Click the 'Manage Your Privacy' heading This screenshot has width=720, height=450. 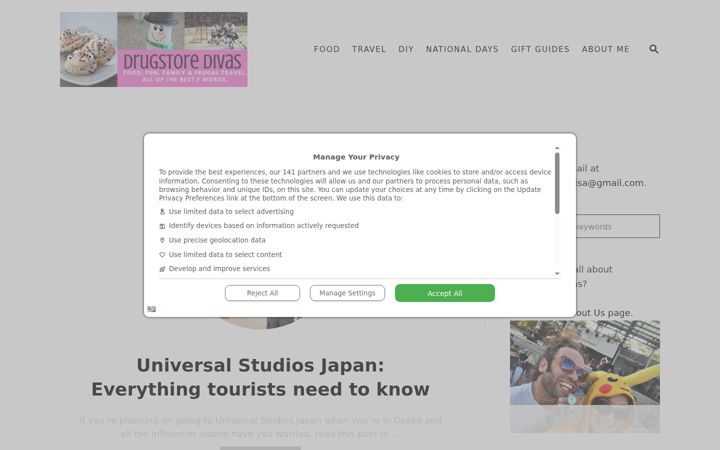point(356,157)
